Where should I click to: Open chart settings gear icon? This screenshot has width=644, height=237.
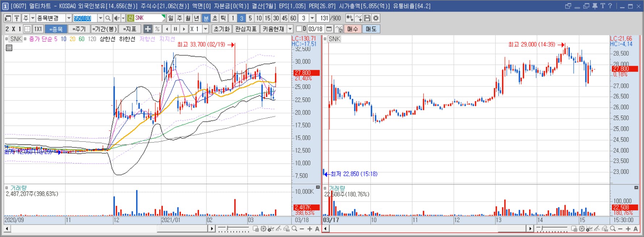point(376,18)
